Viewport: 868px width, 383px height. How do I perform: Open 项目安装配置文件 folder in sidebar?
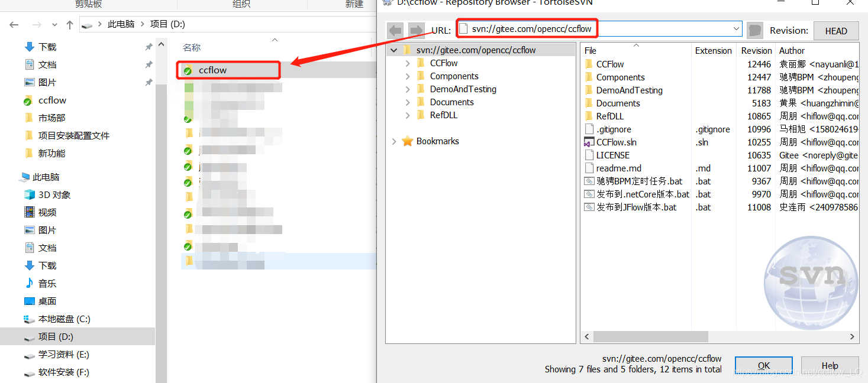point(74,135)
